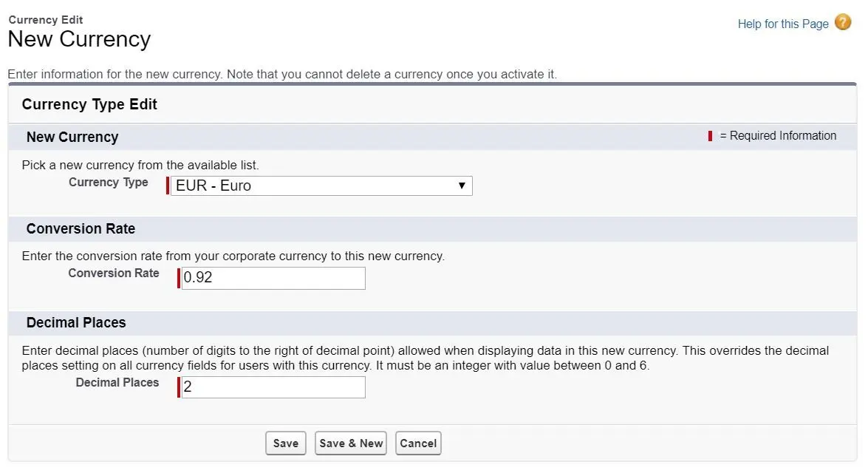868x476 pixels.
Task: Select the EUR - Euro combo box
Action: [x=321, y=186]
